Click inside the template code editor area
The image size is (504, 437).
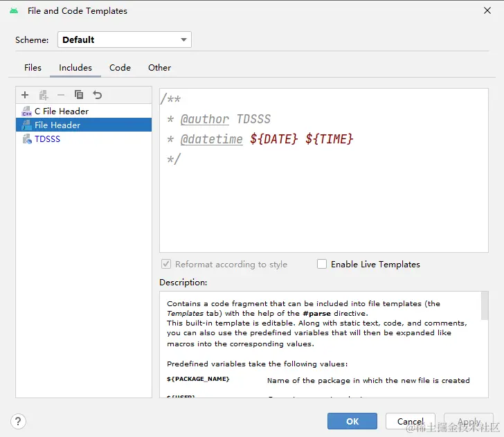coord(324,170)
